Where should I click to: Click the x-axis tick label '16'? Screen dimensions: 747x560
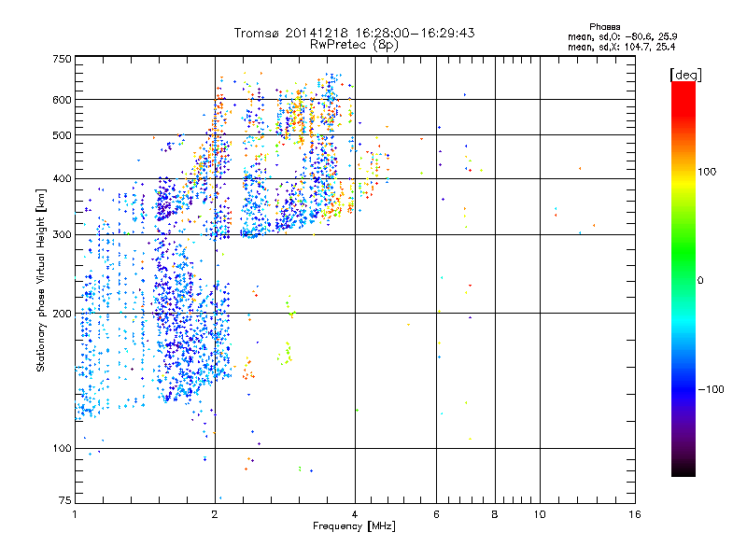click(x=635, y=514)
